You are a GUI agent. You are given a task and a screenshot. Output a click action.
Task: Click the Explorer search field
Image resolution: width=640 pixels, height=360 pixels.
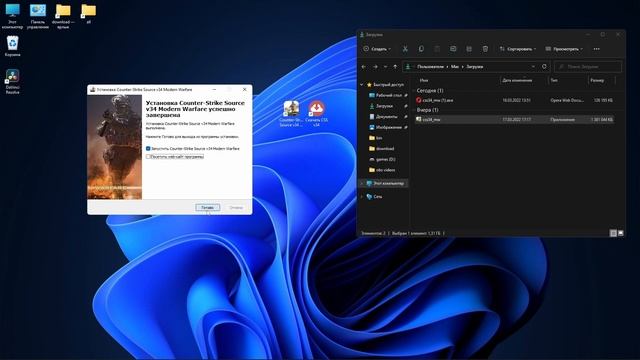pyautogui.click(x=588, y=67)
